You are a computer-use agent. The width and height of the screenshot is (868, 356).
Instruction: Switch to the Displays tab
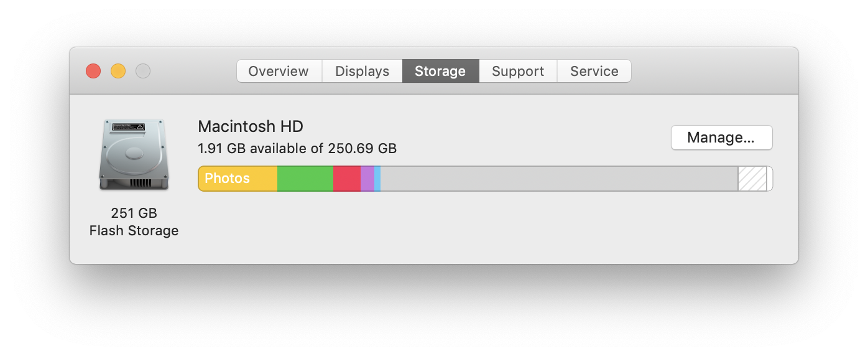[x=362, y=71]
